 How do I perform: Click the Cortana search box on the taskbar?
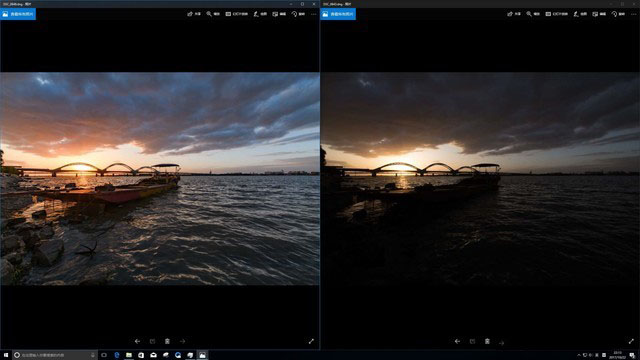tap(55, 355)
